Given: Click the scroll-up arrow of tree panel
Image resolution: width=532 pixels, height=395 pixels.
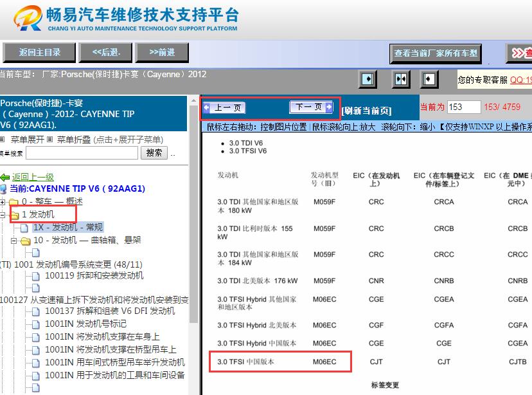Looking at the screenshot, I should (x=194, y=100).
